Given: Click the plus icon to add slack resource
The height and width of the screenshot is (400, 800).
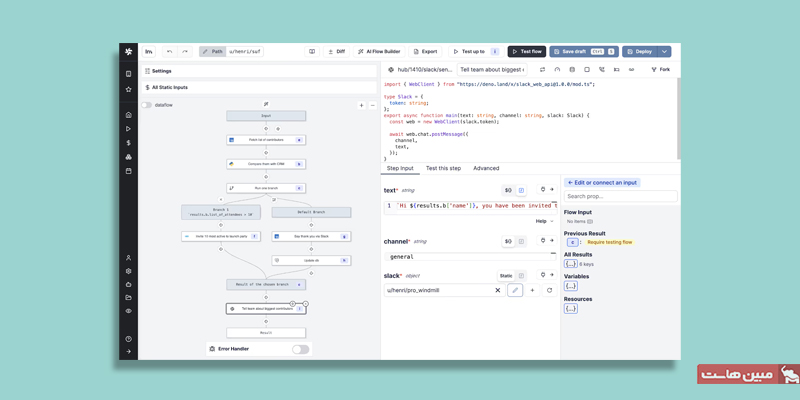Looking at the screenshot, I should tap(532, 290).
